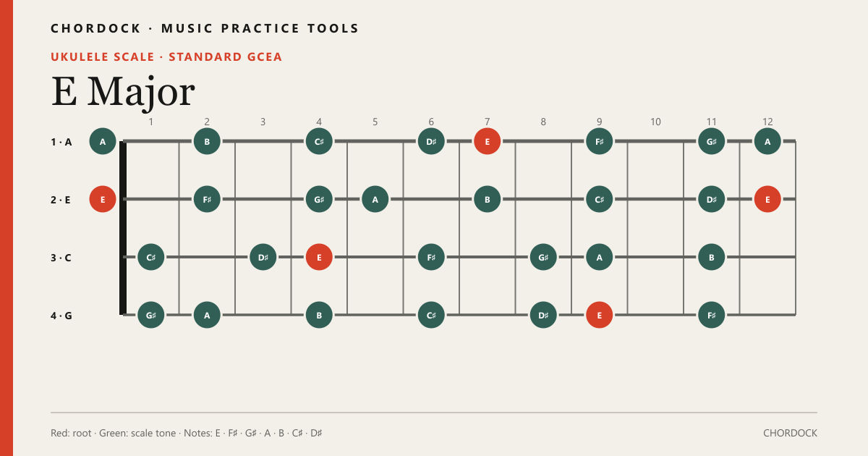Click the CHORDOCK footer text
This screenshot has width=868, height=456.
(x=790, y=433)
